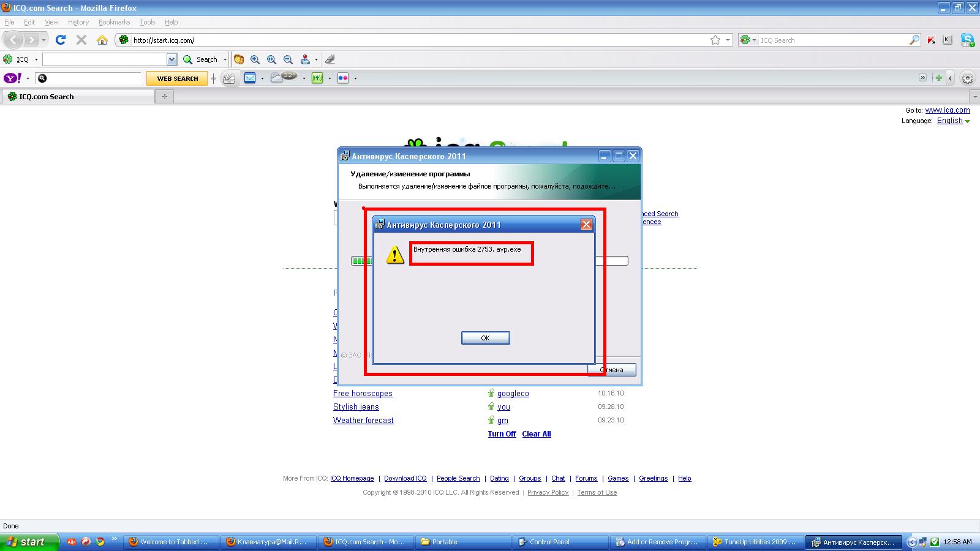This screenshot has width=980, height=551.
Task: Open Yahoo toolbar settings gear
Action: click(x=968, y=78)
